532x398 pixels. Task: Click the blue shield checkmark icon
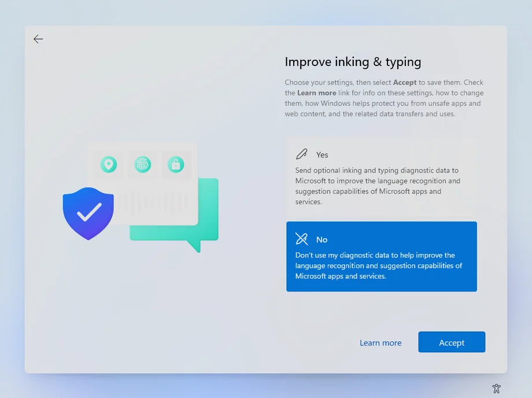coord(88,213)
